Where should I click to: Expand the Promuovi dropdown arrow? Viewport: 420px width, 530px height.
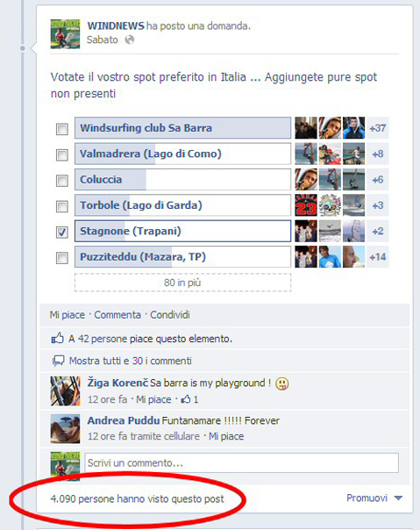(398, 498)
